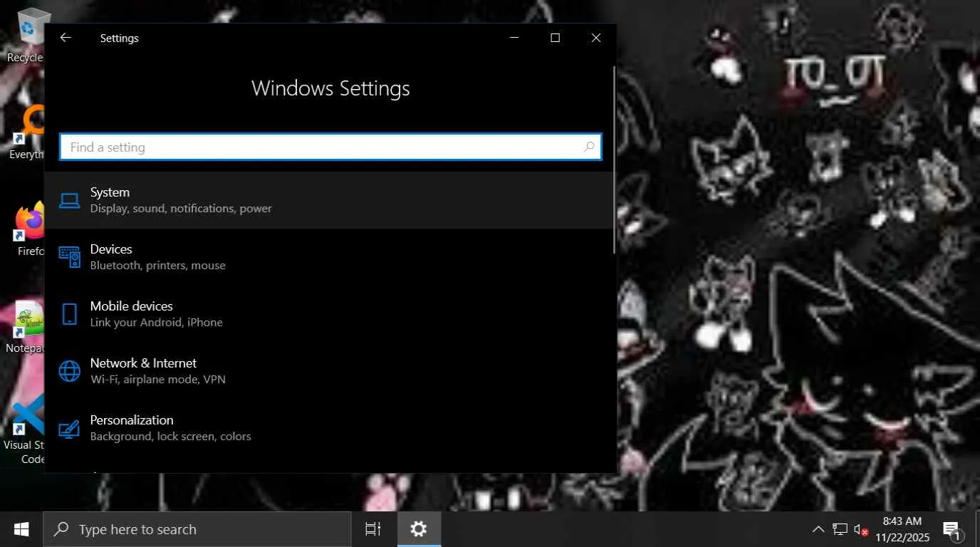Click the Network & Internet globe icon
Viewport: 980px width, 547px height.
[69, 371]
